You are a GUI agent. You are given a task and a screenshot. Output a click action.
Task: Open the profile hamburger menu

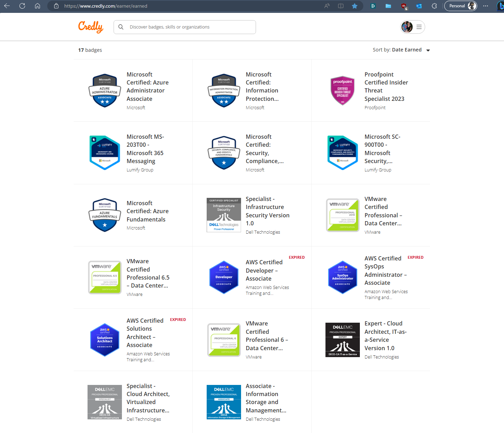coord(419,27)
